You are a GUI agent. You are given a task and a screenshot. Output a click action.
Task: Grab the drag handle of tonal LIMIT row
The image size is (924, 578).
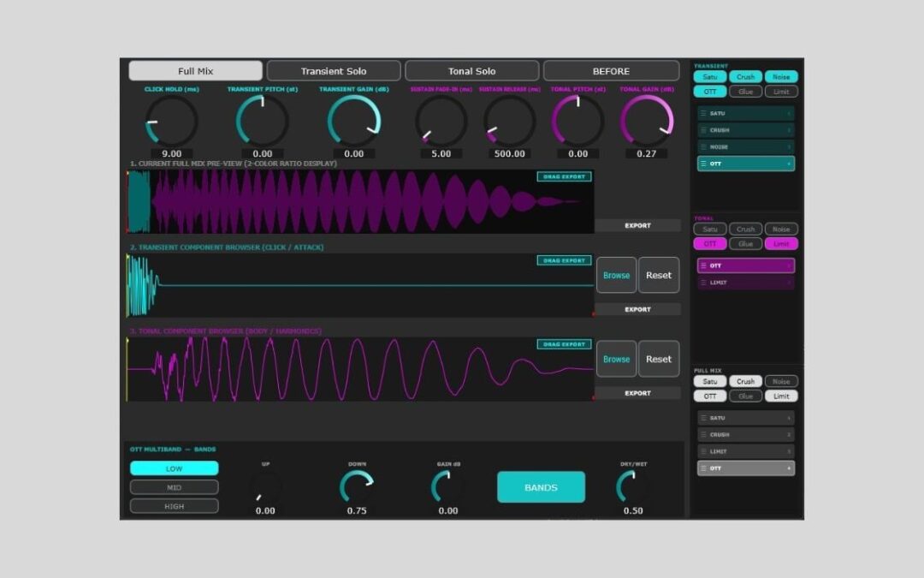703,283
